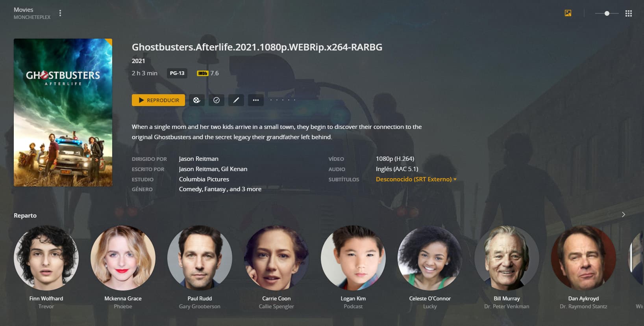Image resolution: width=644 pixels, height=326 pixels.
Task: Click the REPRODUCIR play button
Action: pos(158,100)
